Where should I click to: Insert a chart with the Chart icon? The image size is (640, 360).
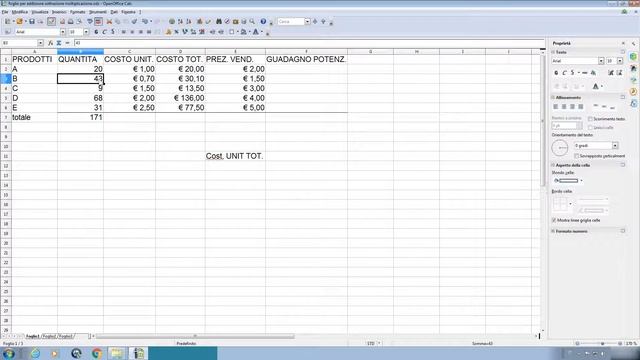pyautogui.click(x=199, y=21)
